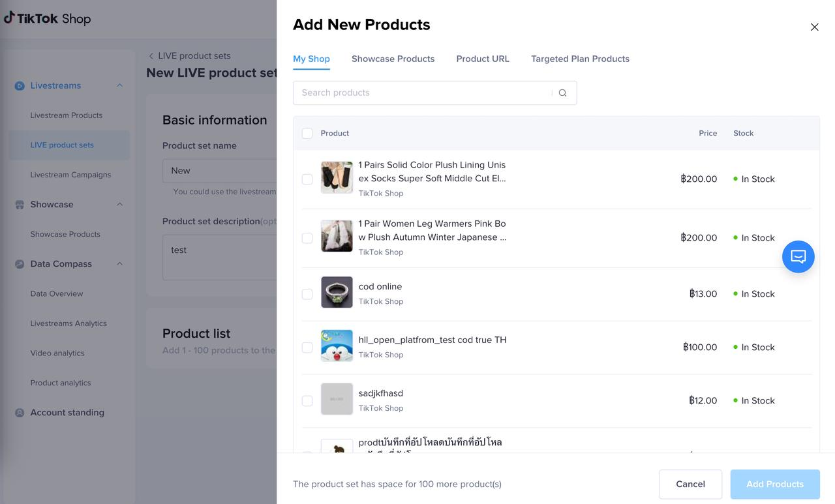Switch to the Showcase Products tab
The height and width of the screenshot is (504, 835).
coord(393,59)
